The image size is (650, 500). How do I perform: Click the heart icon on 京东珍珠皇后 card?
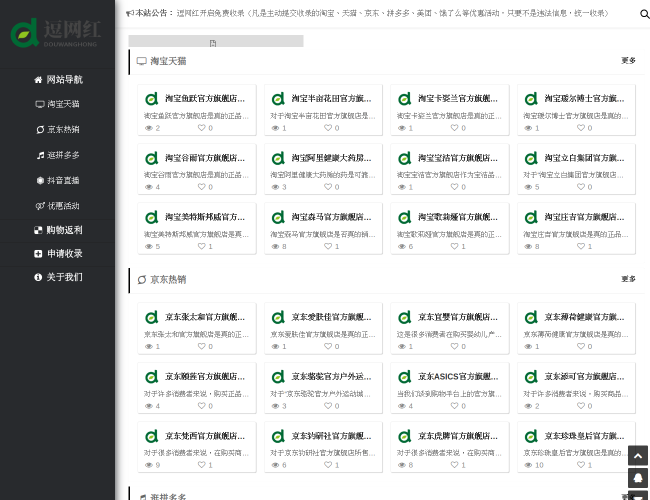[x=580, y=465]
